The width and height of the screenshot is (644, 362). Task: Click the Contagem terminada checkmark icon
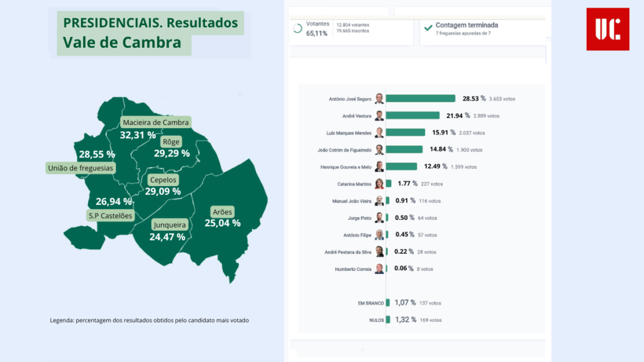coord(428,28)
